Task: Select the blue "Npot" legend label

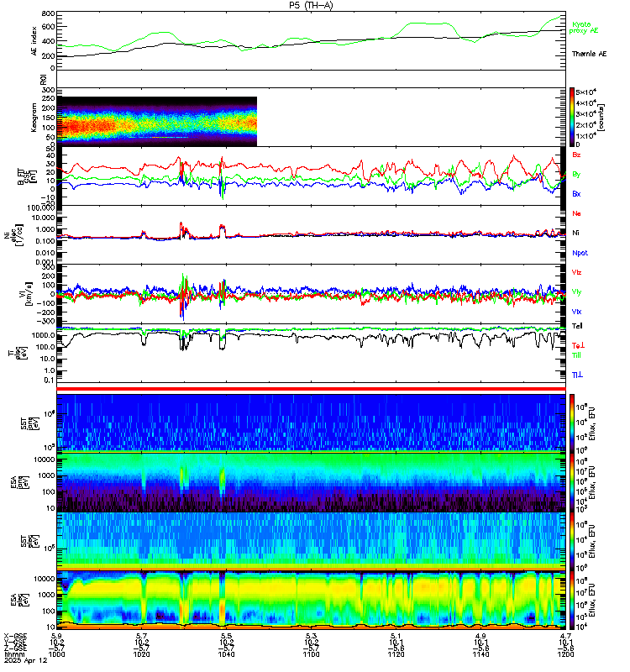Action: click(x=580, y=253)
